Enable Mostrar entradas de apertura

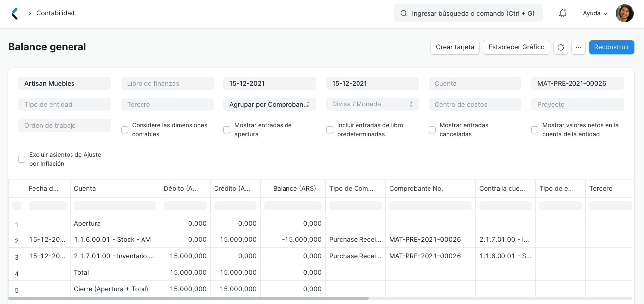click(227, 129)
